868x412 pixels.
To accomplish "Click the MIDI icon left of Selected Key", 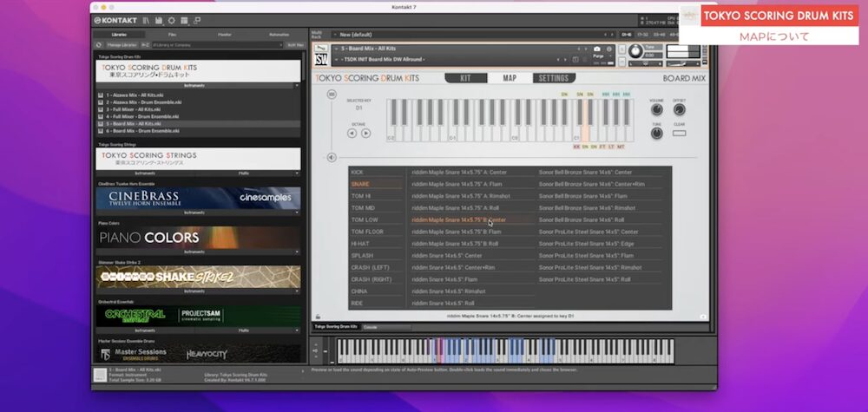I will [332, 95].
